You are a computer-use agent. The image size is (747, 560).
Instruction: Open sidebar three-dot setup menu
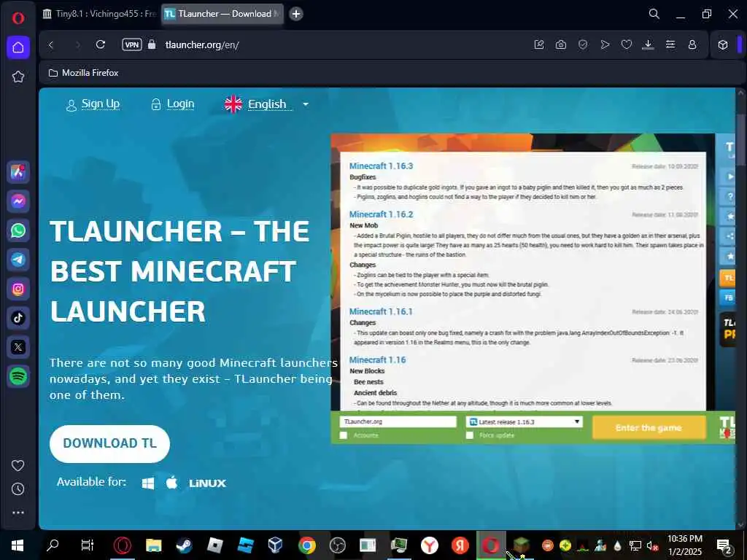tap(18, 513)
